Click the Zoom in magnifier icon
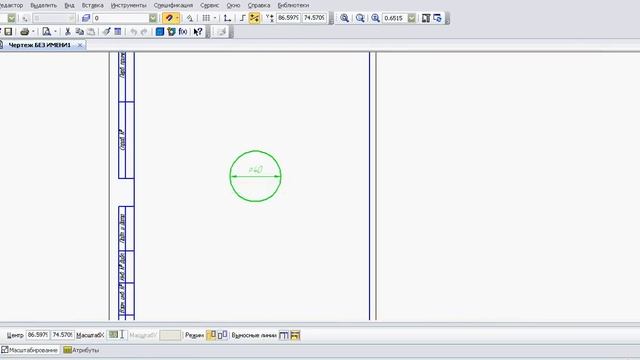The height and width of the screenshot is (360, 640). click(376, 18)
